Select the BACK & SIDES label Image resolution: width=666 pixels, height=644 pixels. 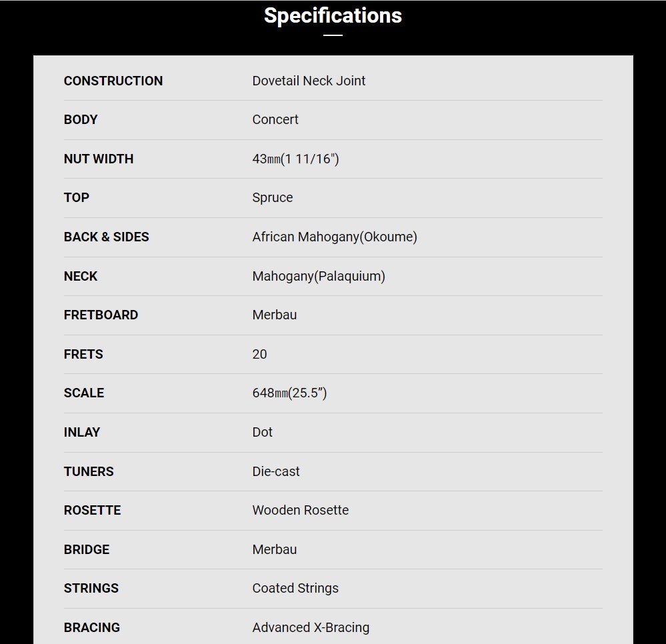tap(106, 237)
